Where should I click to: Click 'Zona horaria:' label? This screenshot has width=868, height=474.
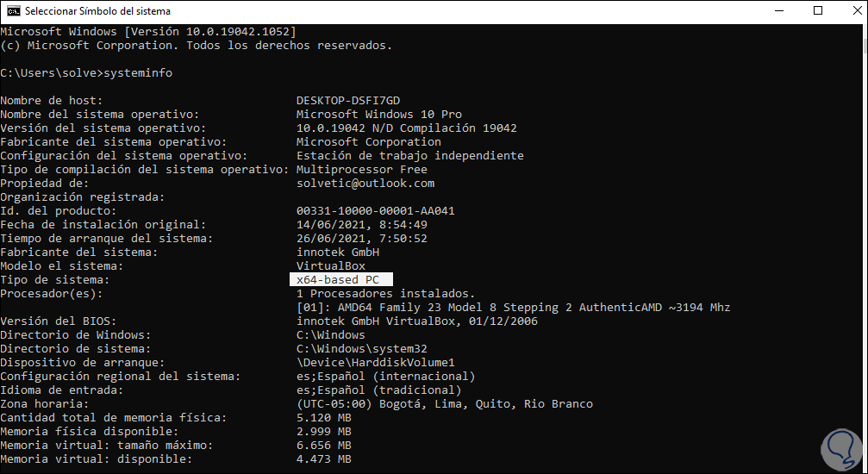45,404
